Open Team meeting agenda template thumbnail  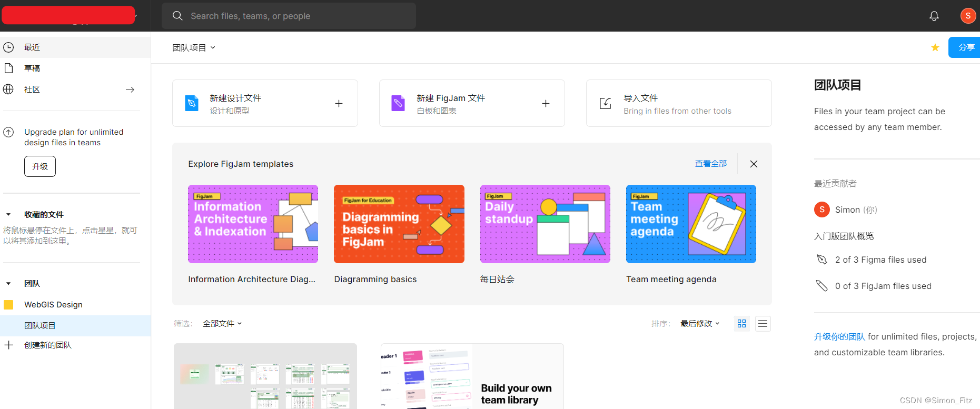click(x=691, y=224)
